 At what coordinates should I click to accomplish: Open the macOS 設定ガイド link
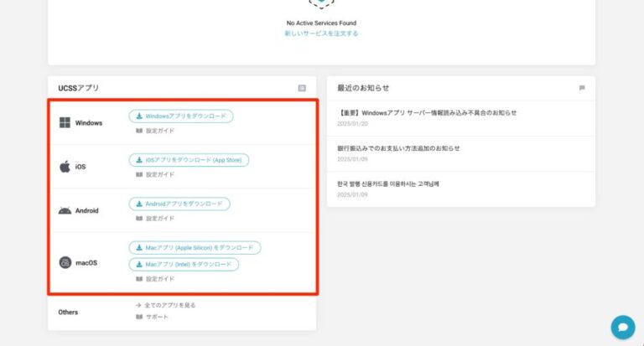[159, 278]
